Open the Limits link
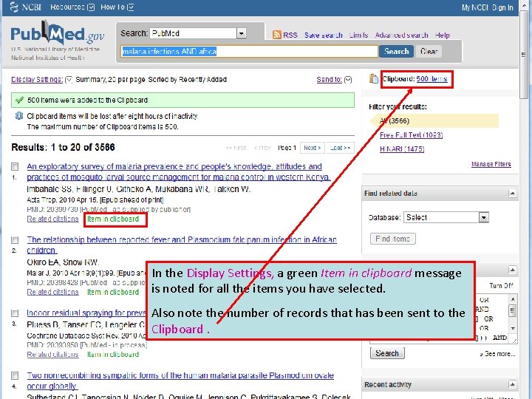The width and height of the screenshot is (532, 399). coord(358,35)
